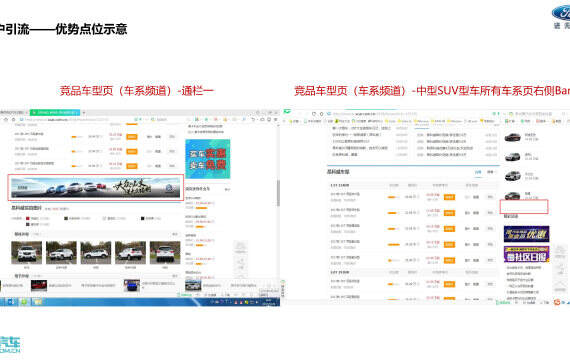The height and width of the screenshot is (360, 570).
Task: Click the green logo icon in right browser
Action: point(288,111)
